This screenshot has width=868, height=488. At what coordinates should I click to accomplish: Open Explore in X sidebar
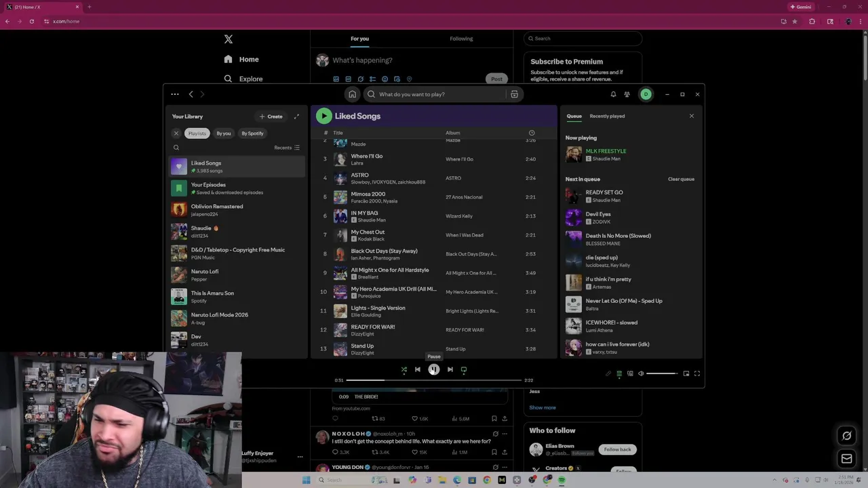point(243,79)
